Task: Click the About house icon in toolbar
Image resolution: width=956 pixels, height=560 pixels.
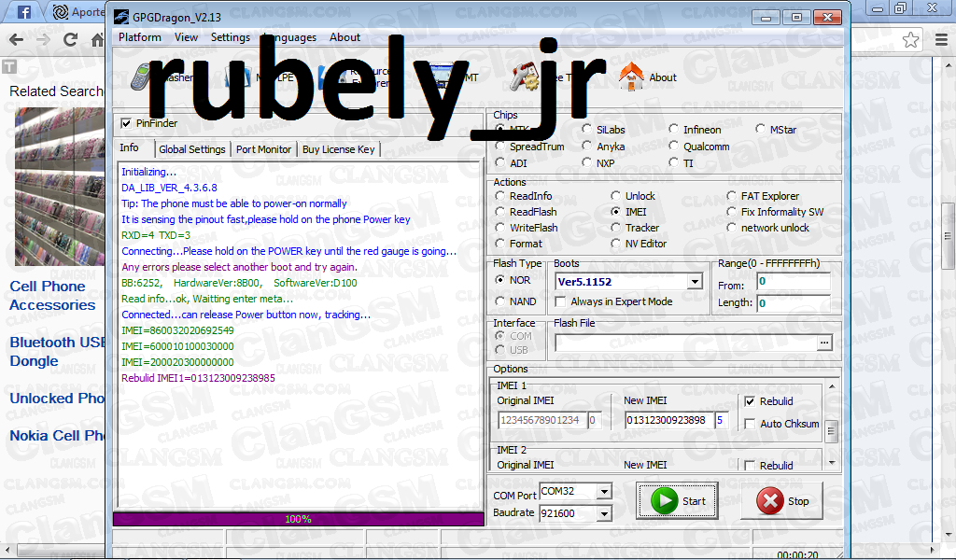Action: pyautogui.click(x=631, y=77)
